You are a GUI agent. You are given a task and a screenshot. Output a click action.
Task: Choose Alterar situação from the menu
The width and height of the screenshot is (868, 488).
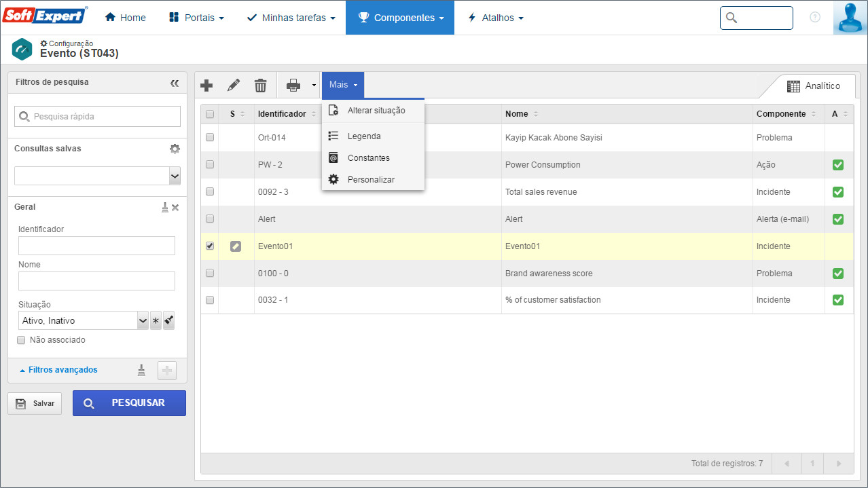click(x=373, y=110)
